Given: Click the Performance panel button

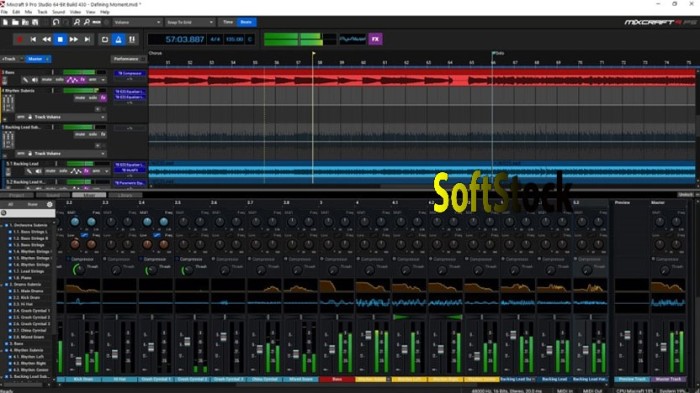Looking at the screenshot, I should 128,59.
